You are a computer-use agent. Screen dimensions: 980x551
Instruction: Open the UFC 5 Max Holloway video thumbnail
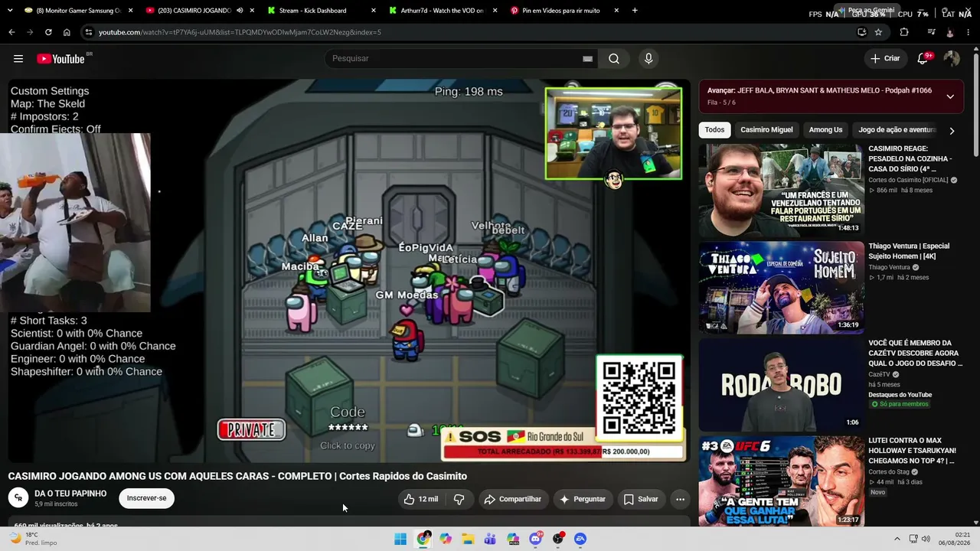click(x=781, y=482)
